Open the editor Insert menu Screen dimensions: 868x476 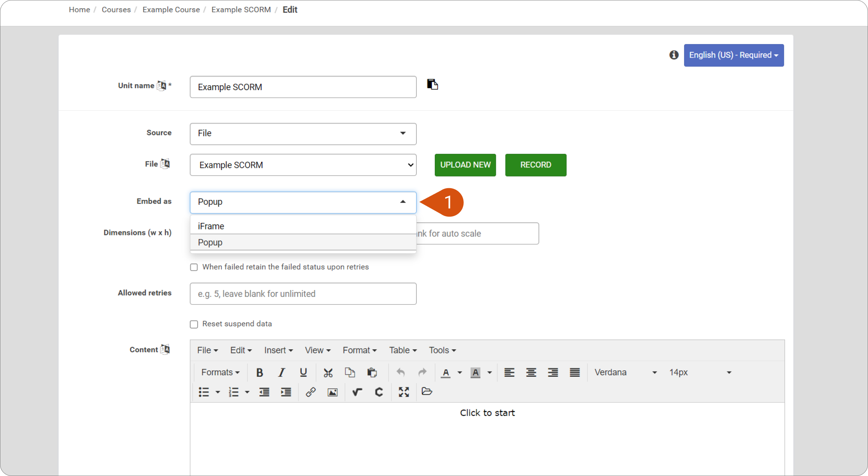coord(278,350)
